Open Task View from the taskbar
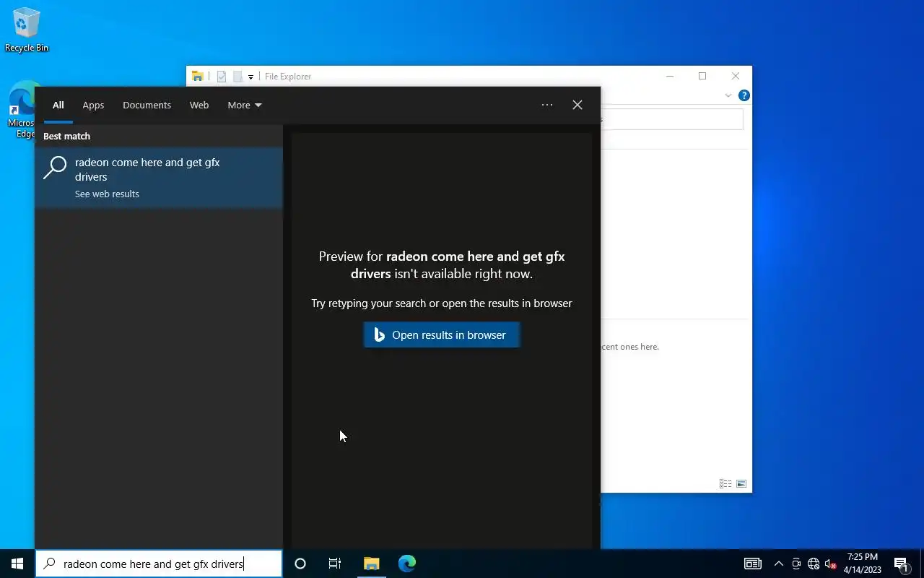Image resolution: width=924 pixels, height=578 pixels. [x=335, y=564]
